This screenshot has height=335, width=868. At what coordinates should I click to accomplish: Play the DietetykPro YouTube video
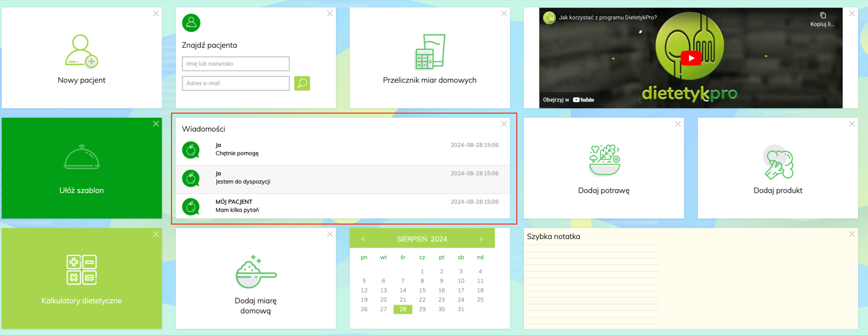(x=691, y=58)
